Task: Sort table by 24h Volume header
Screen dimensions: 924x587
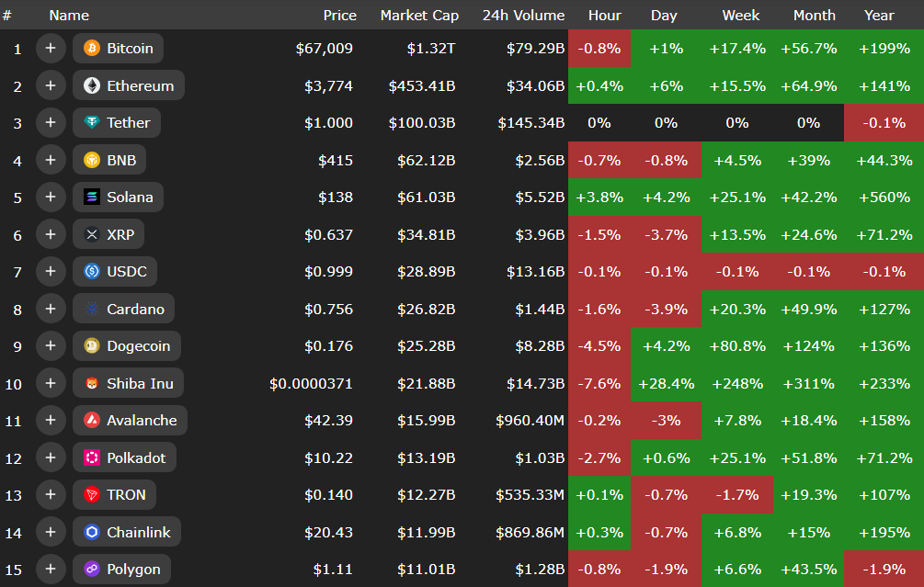Action: click(523, 16)
